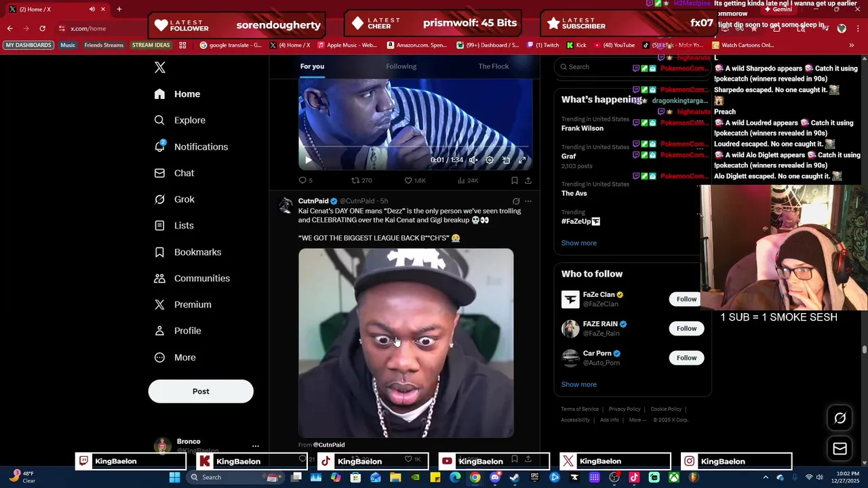This screenshot has width=868, height=488.
Task: Open the STREAM IDEAS bookmark folder
Action: tap(151, 45)
